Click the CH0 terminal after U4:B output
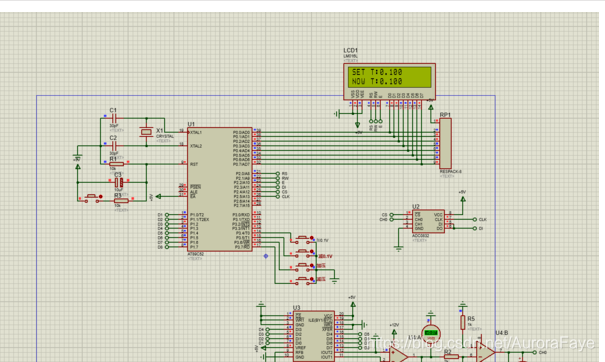This screenshot has height=362, width=605. coord(535,352)
